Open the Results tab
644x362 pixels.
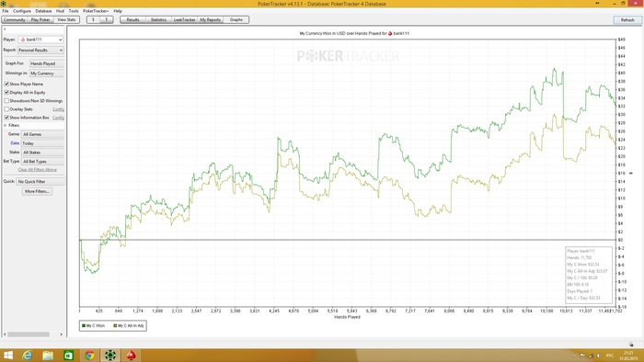(x=132, y=19)
